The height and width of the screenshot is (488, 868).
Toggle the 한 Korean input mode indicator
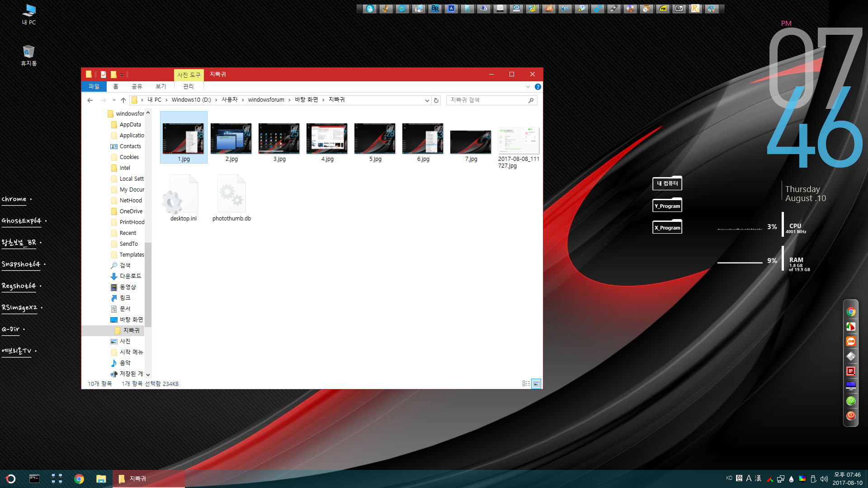(739, 478)
